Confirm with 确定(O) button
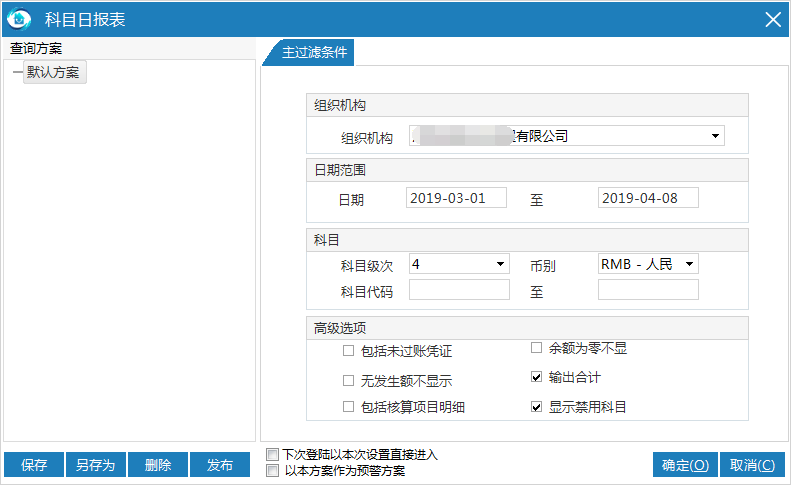The width and height of the screenshot is (791, 485). point(685,465)
